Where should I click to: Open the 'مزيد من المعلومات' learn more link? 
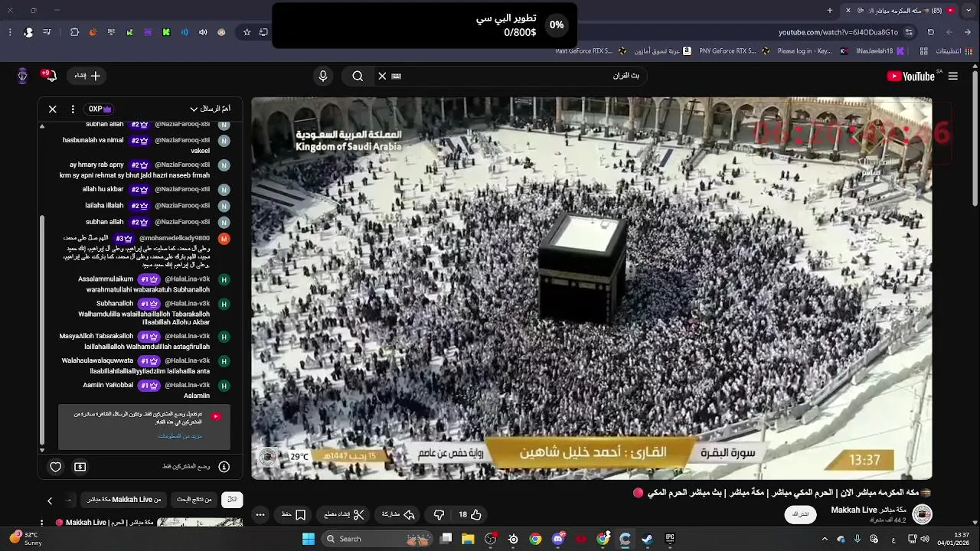[180, 436]
